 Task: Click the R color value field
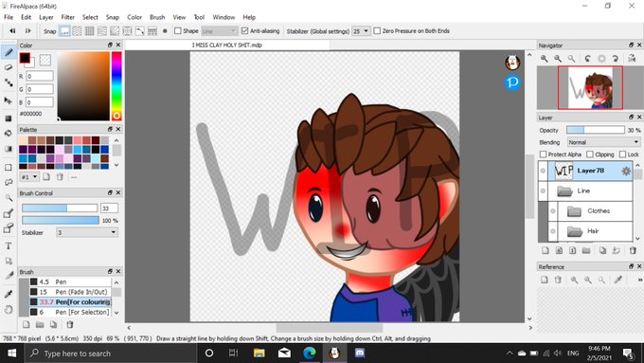[40, 76]
